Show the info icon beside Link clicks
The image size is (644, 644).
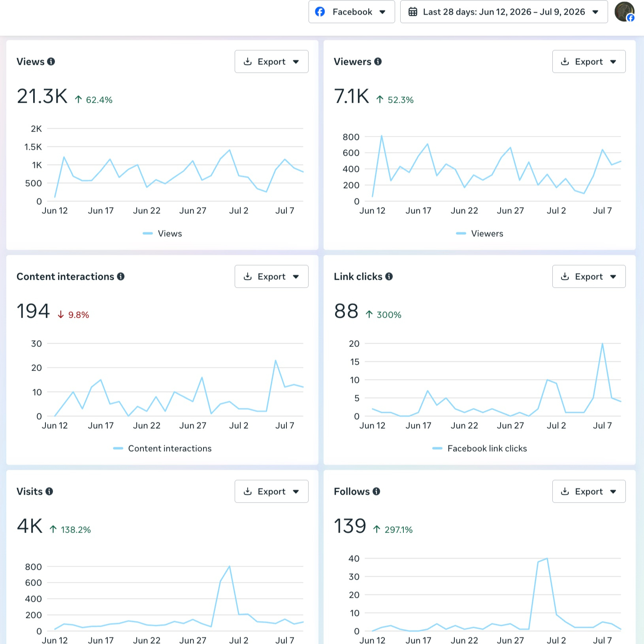pos(389,277)
